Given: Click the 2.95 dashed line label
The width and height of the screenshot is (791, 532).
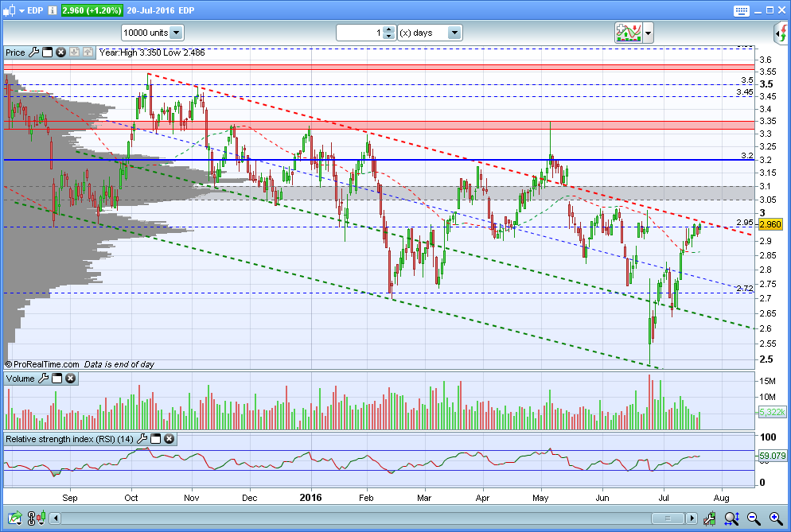Looking at the screenshot, I should click(745, 223).
